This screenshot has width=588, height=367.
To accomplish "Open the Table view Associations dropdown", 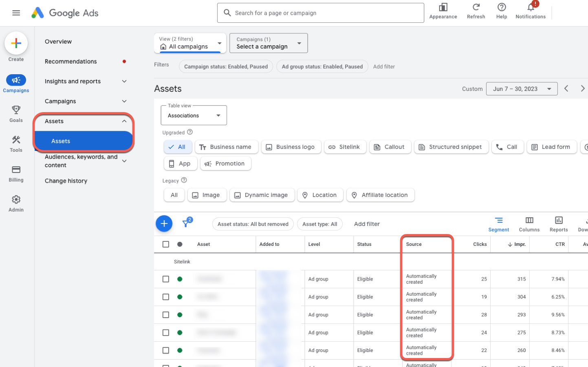I will pyautogui.click(x=194, y=115).
